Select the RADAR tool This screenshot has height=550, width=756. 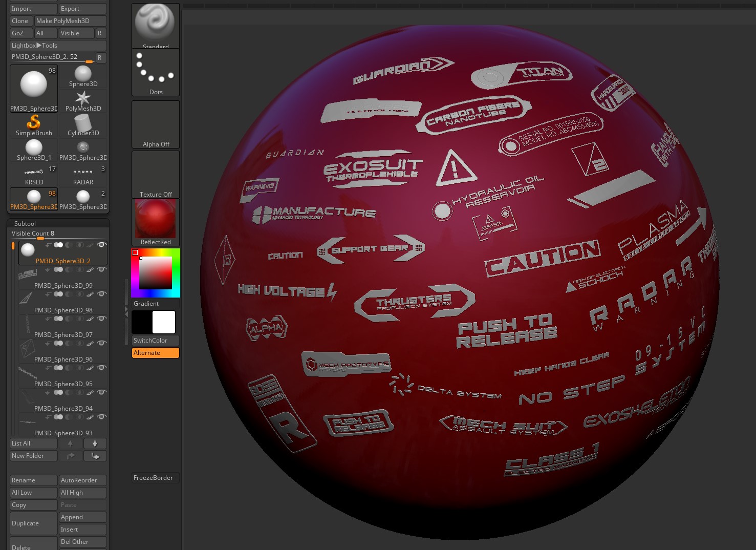(83, 175)
